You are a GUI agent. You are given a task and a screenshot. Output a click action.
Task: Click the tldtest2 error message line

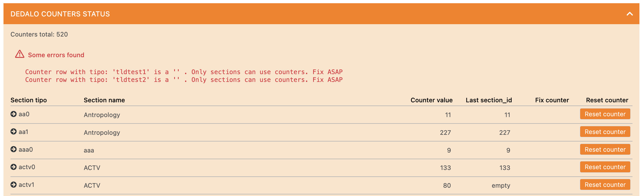point(184,79)
